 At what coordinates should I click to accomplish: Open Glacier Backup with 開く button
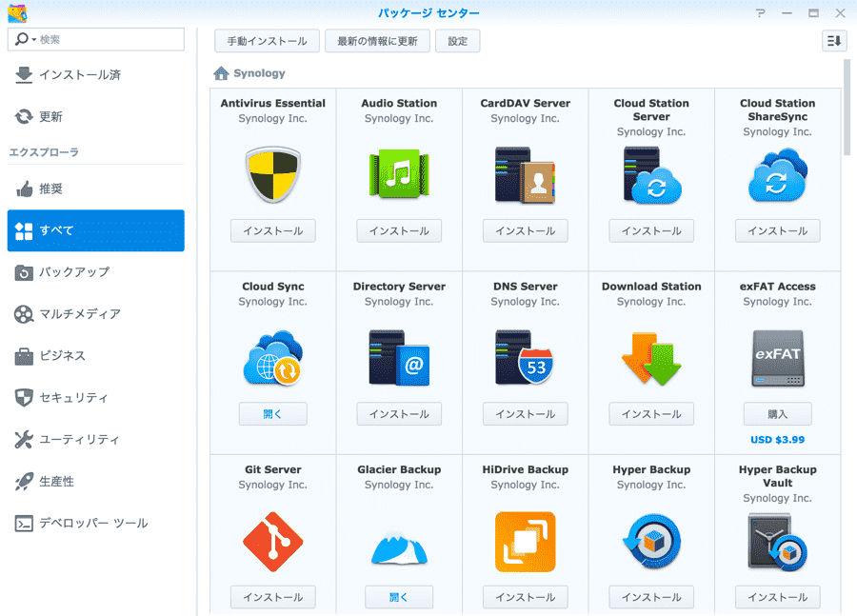tap(399, 597)
